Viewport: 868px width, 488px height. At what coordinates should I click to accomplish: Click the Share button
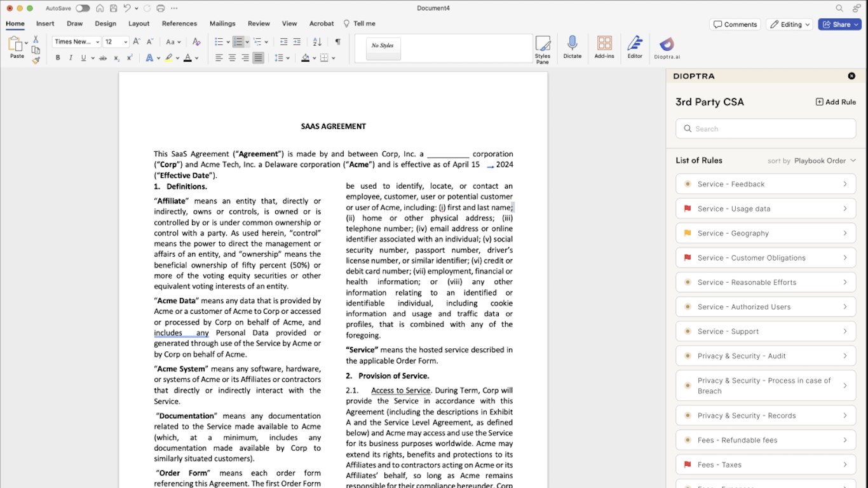839,24
